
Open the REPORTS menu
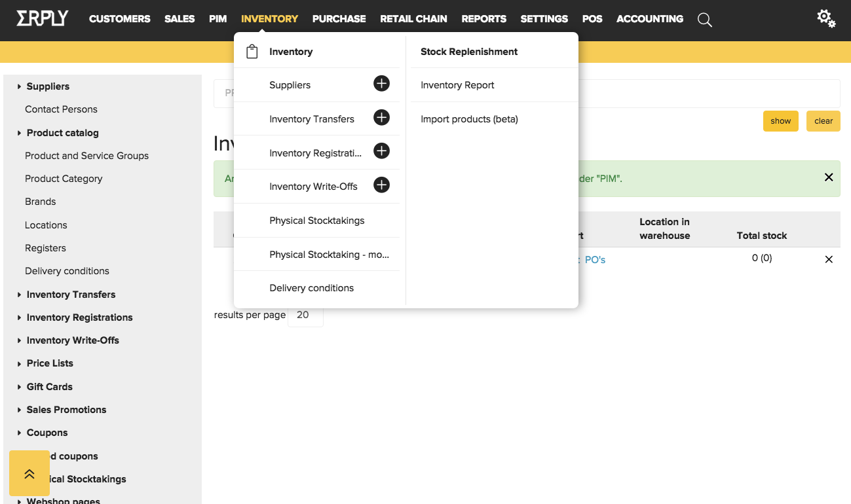(483, 19)
